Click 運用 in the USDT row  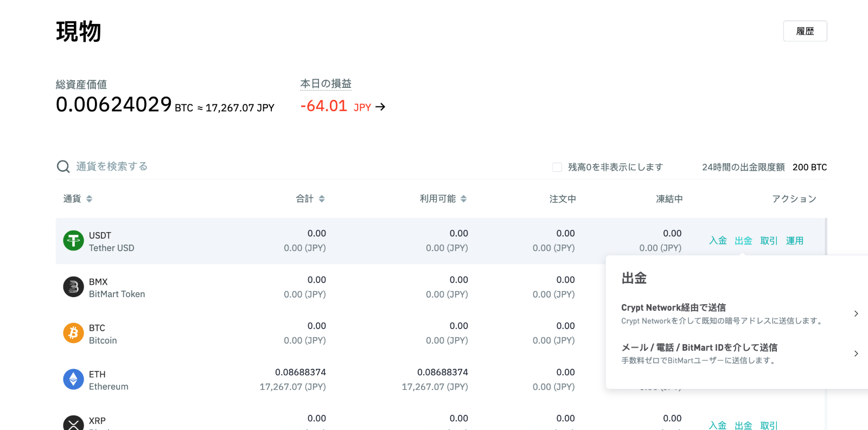coord(795,241)
